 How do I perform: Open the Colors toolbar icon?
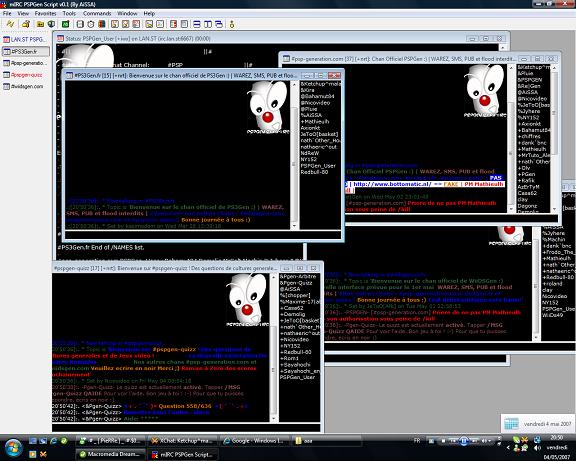pos(102,24)
